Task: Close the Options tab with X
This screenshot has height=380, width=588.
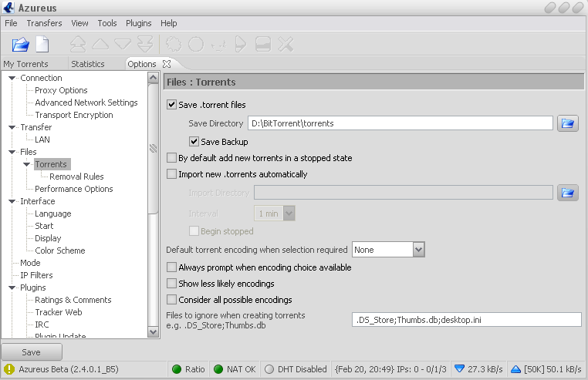Action: click(167, 64)
